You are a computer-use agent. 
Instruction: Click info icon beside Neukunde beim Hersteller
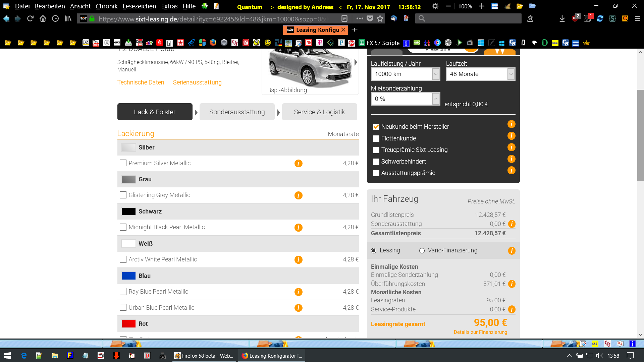[511, 124]
